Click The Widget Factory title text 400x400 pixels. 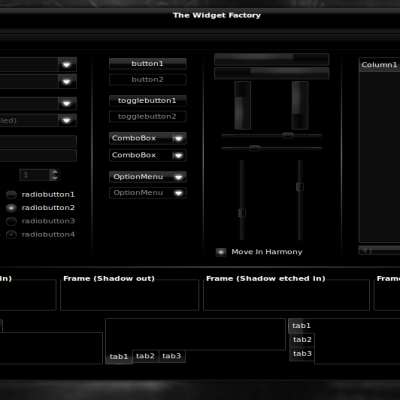217,15
